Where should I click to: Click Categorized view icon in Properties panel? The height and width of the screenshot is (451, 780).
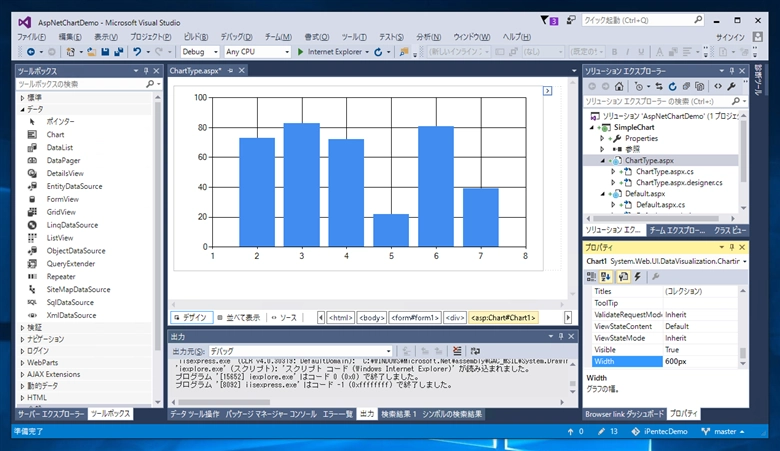[591, 276]
